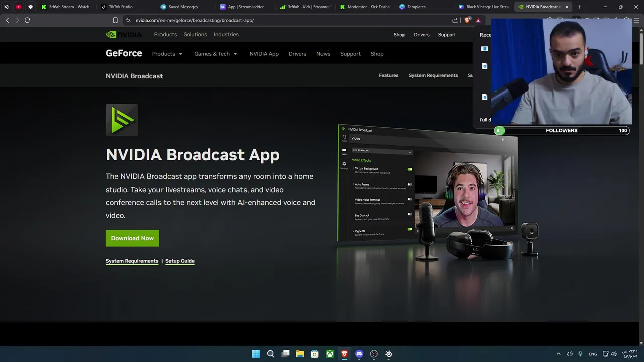
Task: Expand the GeForce Products dropdown
Action: [167, 54]
